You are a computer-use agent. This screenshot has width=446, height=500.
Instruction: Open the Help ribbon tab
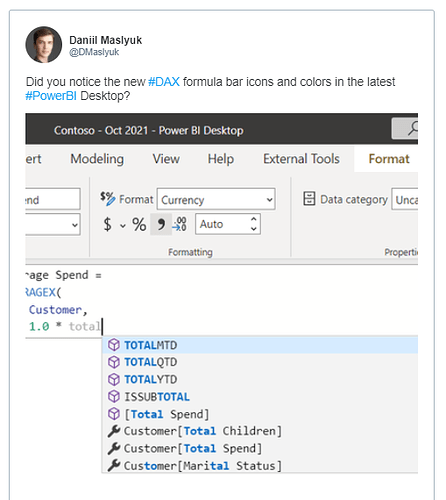[221, 159]
